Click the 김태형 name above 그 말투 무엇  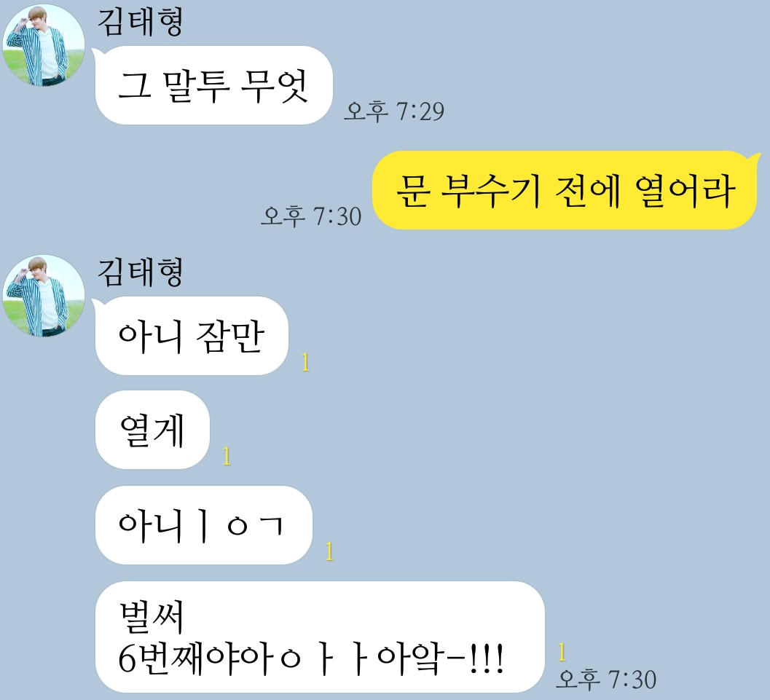pos(140,22)
